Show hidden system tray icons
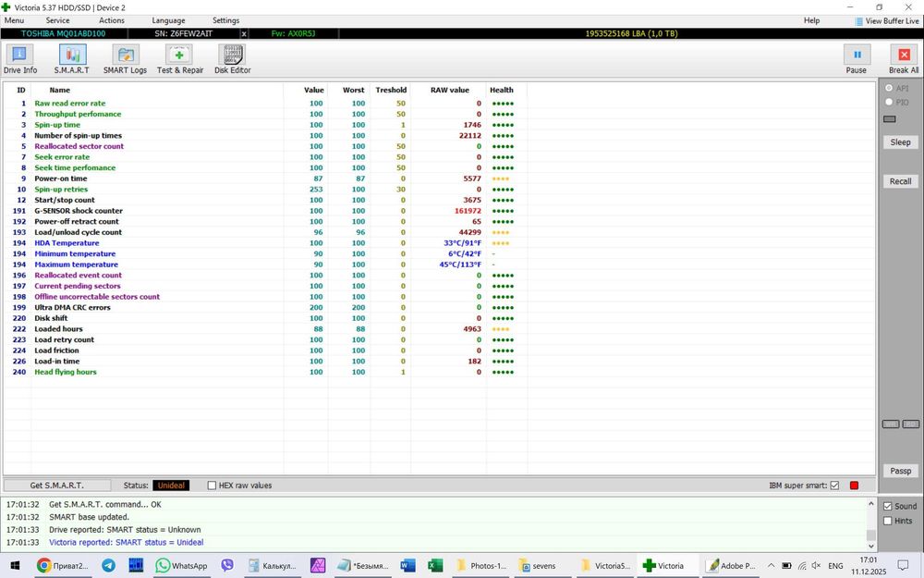The height and width of the screenshot is (578, 924). tap(771, 566)
